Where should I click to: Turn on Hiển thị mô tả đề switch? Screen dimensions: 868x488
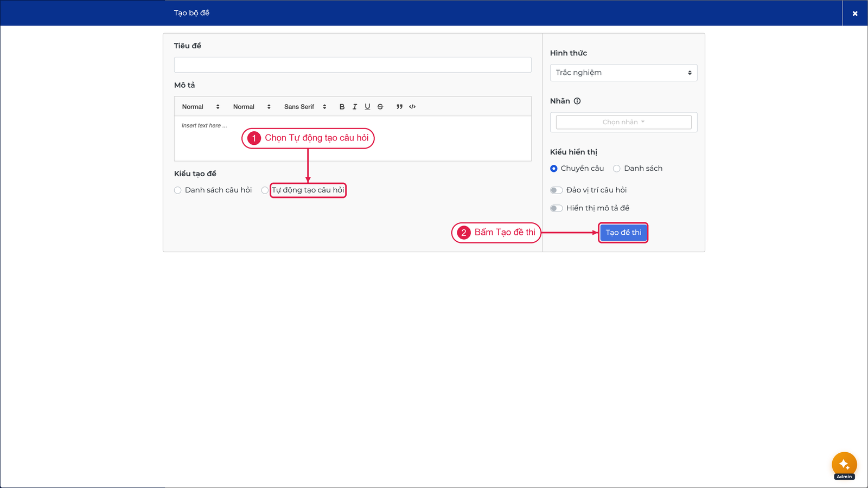[x=556, y=208]
